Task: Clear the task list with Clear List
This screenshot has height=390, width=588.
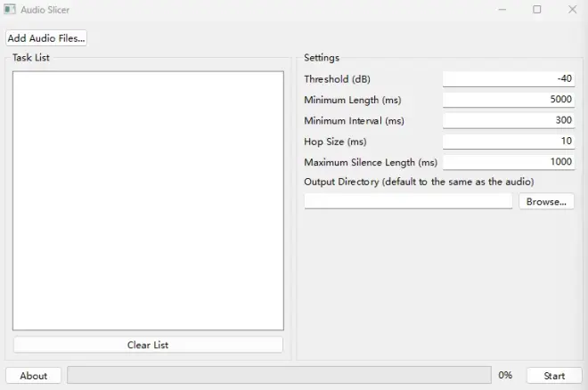Action: tap(148, 345)
